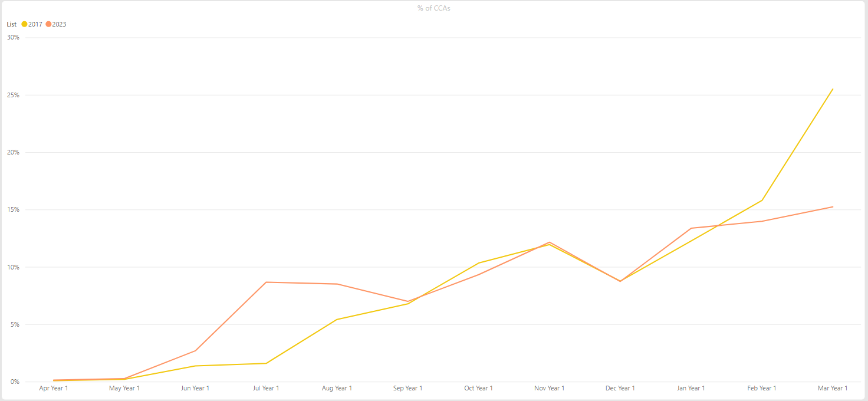Click the 'Jun Year 1' axis label
Image resolution: width=868 pixels, height=401 pixels.
[195, 388]
